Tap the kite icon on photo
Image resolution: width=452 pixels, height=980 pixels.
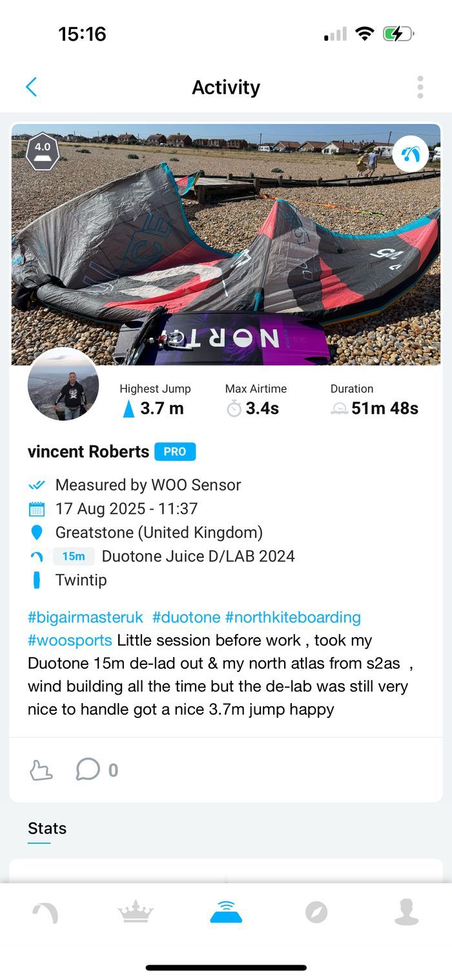pyautogui.click(x=410, y=154)
